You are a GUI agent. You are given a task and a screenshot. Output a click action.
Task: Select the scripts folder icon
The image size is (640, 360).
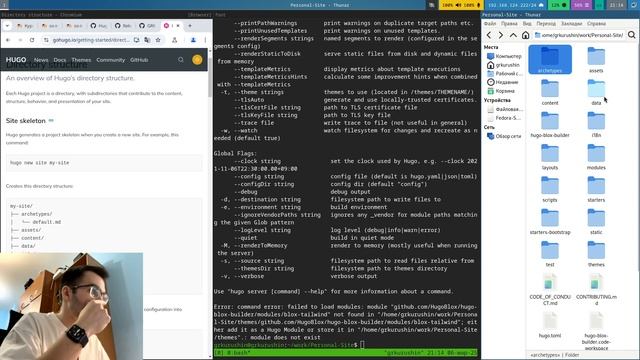[550, 186]
